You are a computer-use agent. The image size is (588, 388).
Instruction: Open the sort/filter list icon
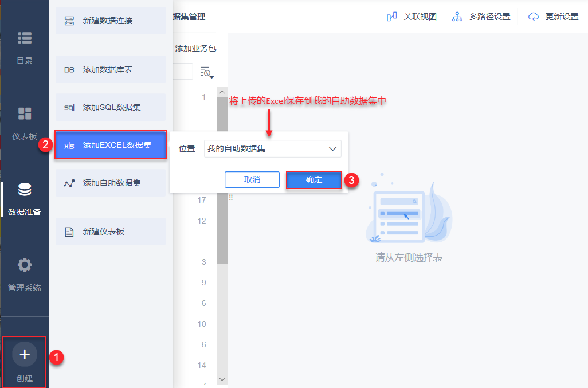click(x=207, y=72)
